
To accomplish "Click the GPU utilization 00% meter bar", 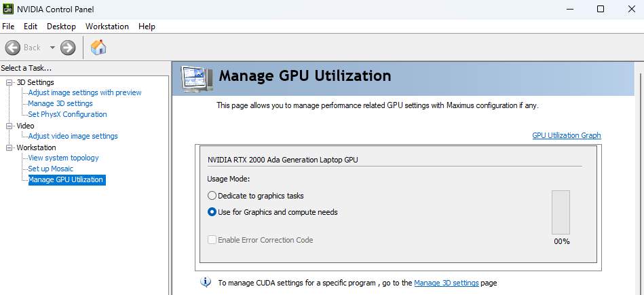I will pyautogui.click(x=561, y=212).
